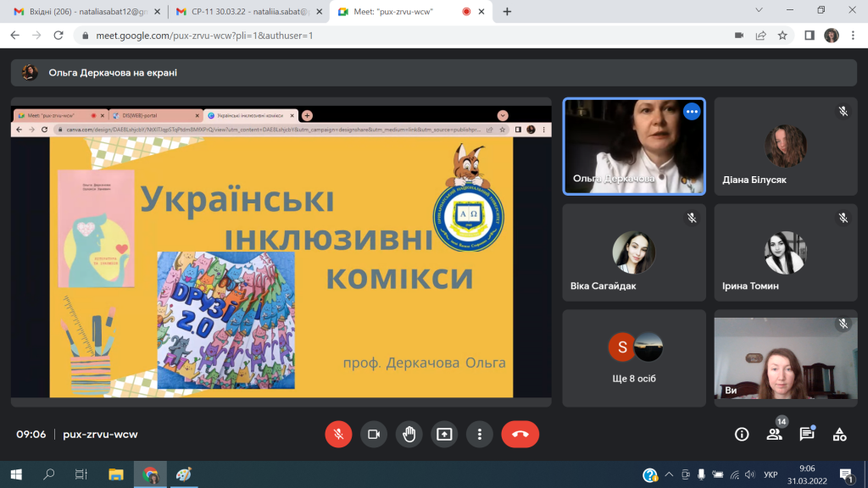Screen dimensions: 868x488
Task: Bookmark this page with star icon
Action: pos(782,36)
